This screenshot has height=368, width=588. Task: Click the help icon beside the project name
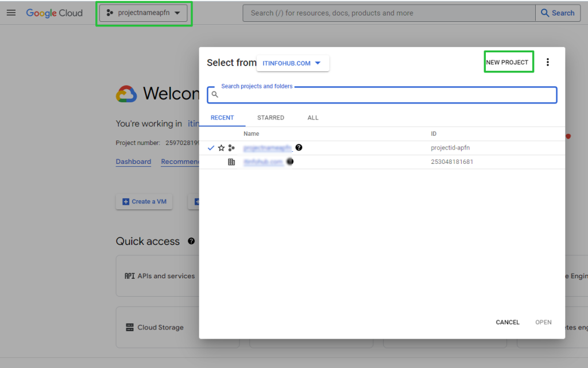point(299,148)
